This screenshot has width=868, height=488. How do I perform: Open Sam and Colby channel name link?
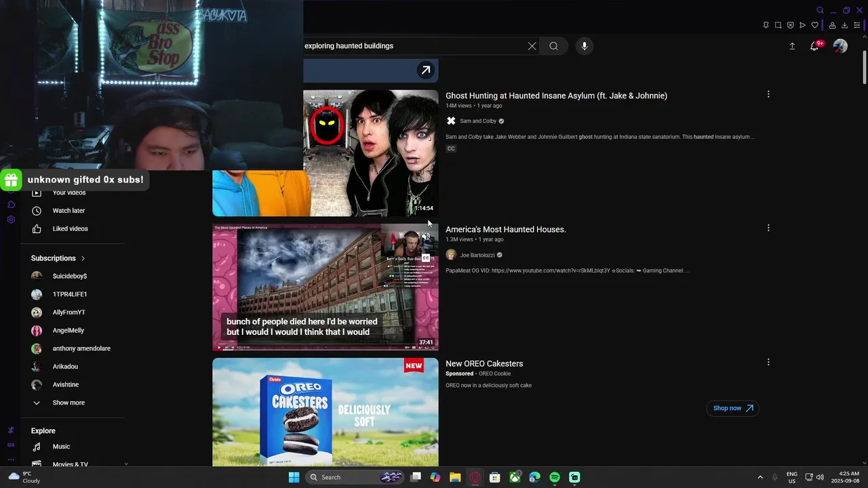478,121
